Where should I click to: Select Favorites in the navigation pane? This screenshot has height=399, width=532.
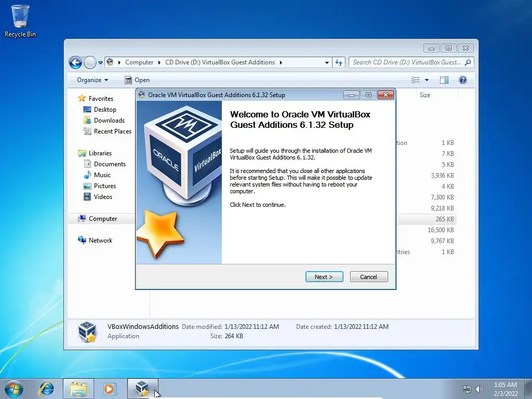101,98
